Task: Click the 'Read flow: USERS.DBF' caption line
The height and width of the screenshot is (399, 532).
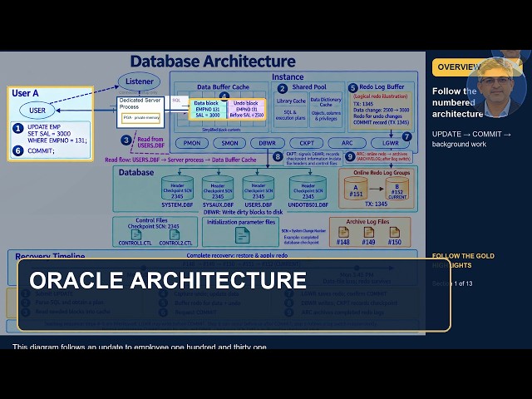Action: (180, 160)
